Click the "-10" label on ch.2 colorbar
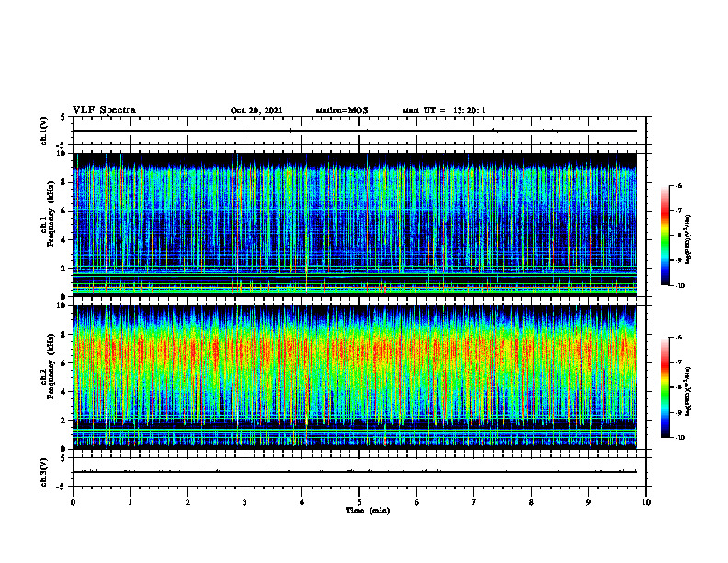 pyautogui.click(x=679, y=438)
